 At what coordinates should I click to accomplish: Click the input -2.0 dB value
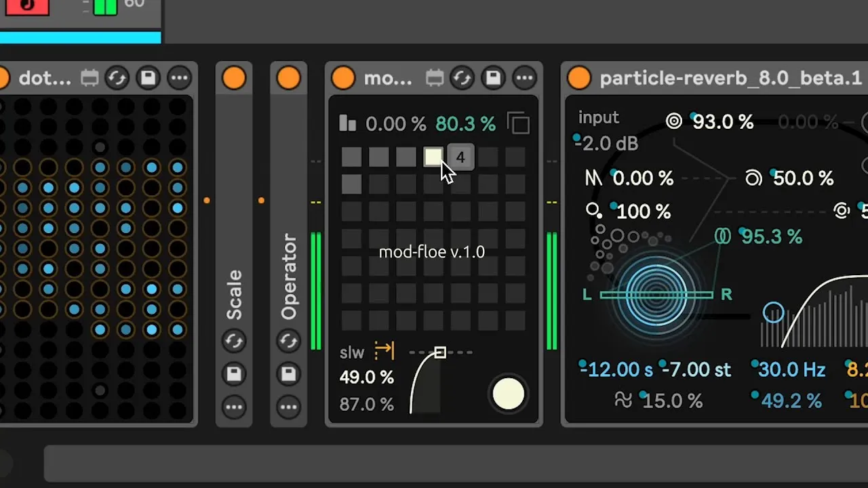click(x=607, y=144)
